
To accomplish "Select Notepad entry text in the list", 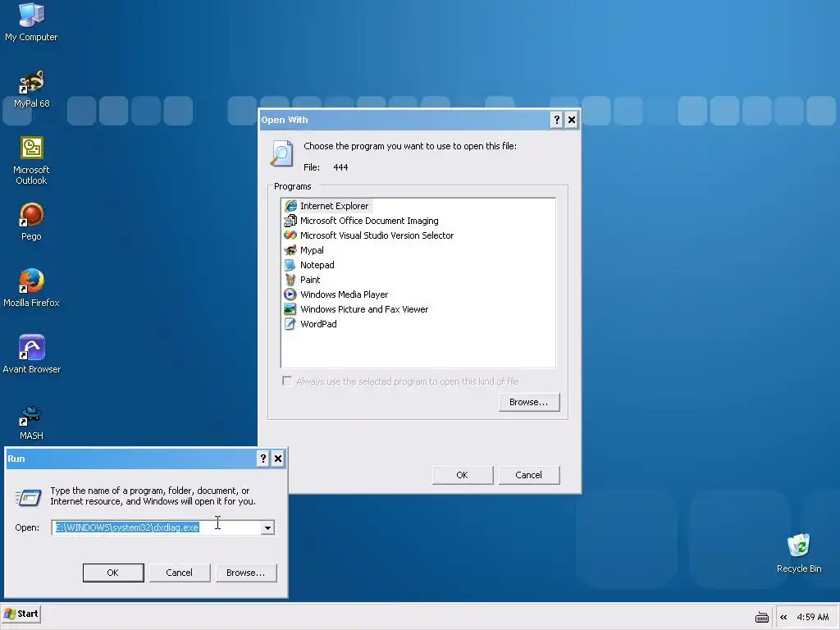I will click(317, 265).
